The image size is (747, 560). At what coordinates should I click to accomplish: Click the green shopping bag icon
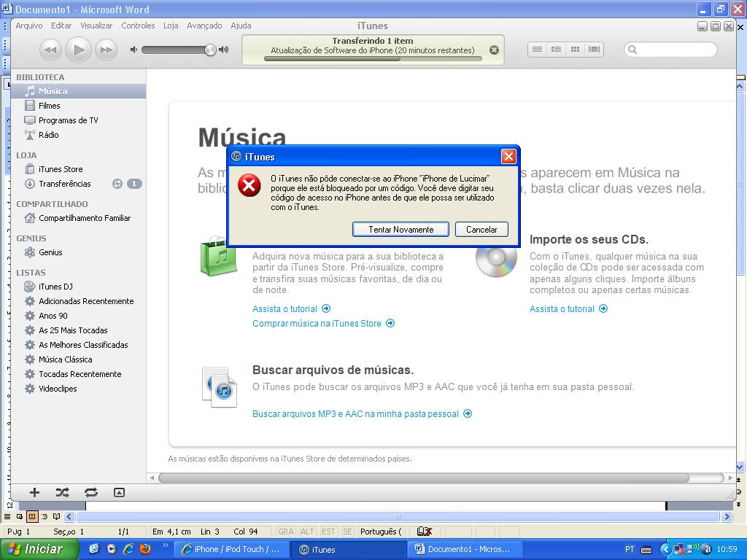pos(218,256)
